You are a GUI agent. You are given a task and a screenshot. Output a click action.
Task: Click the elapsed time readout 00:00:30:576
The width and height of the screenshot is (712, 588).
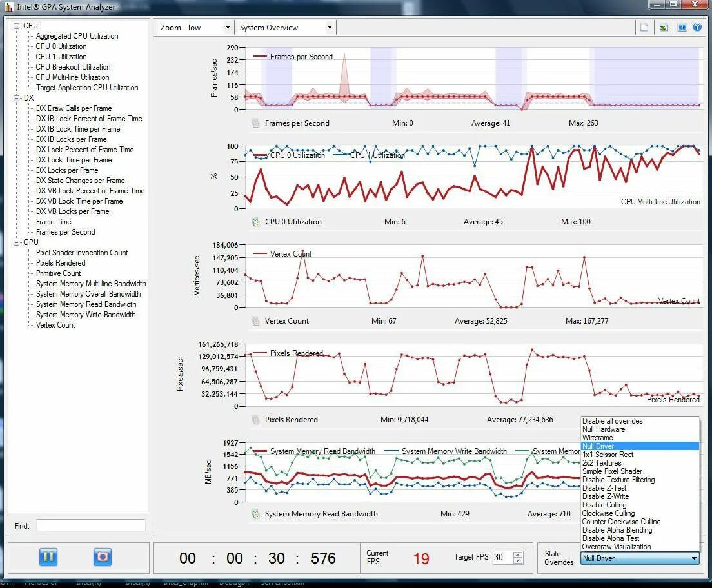(257, 558)
